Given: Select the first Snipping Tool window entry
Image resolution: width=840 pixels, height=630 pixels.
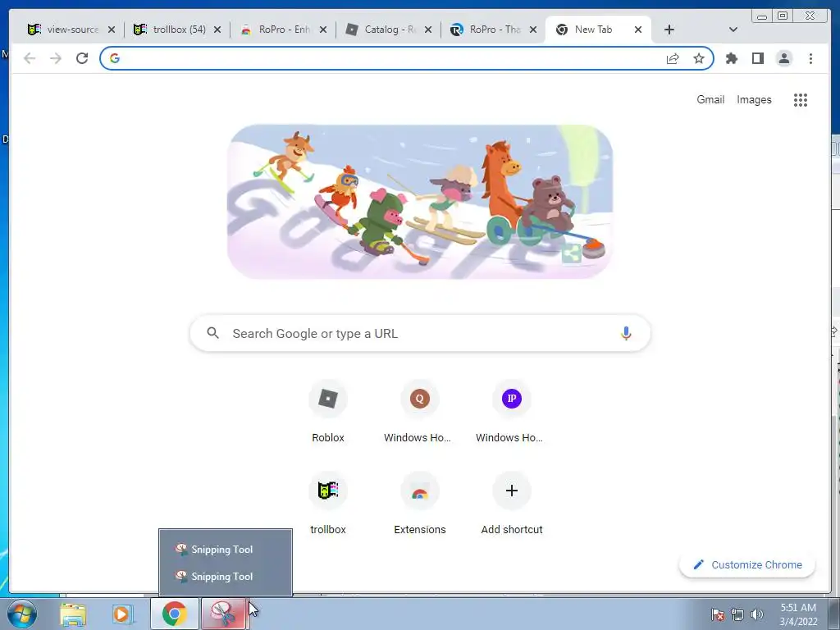Looking at the screenshot, I should pyautogui.click(x=226, y=549).
